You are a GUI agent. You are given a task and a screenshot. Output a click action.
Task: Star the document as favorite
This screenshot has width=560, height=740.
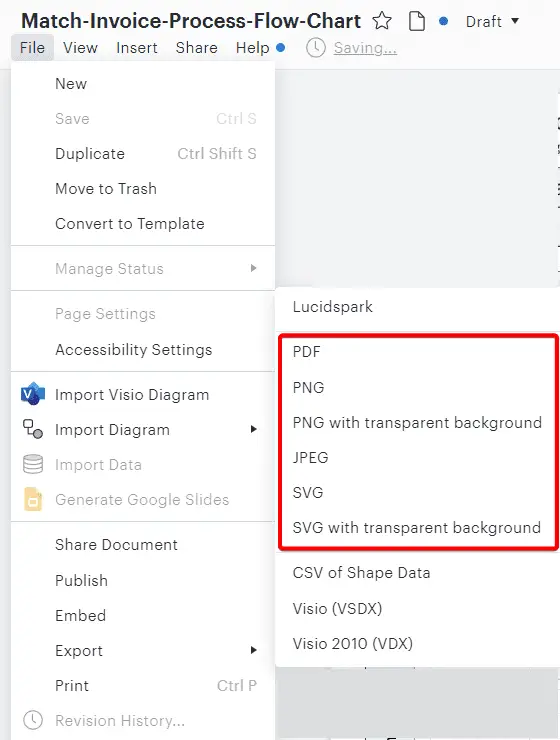click(x=382, y=21)
